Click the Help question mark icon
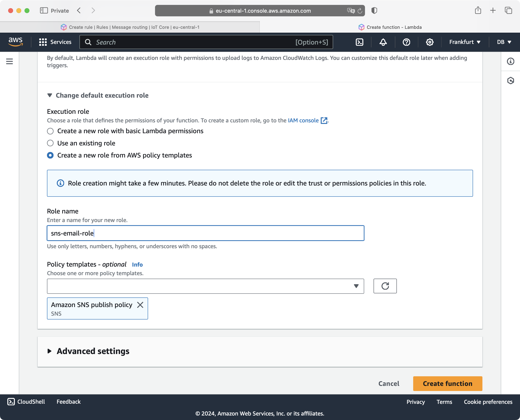The height and width of the screenshot is (420, 520). tap(406, 42)
